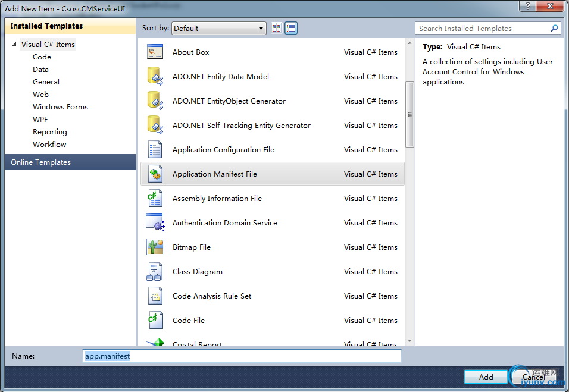The height and width of the screenshot is (392, 569).
Task: Select ADO.NET Self-Tracking Entity Generator text
Action: [x=242, y=125]
